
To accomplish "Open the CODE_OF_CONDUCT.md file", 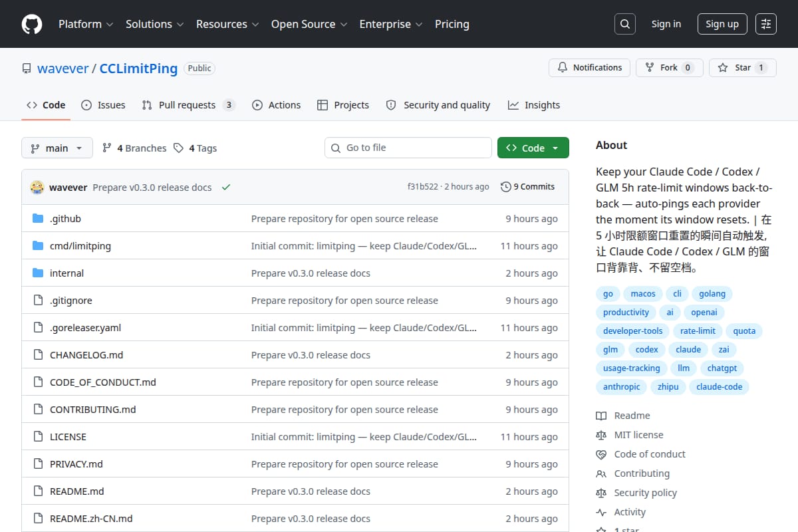I will click(103, 382).
